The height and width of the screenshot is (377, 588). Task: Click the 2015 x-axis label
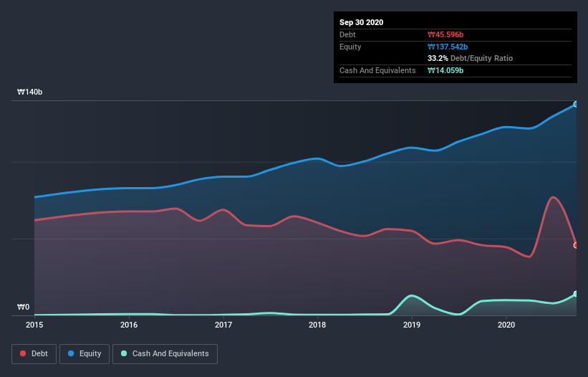pos(34,325)
